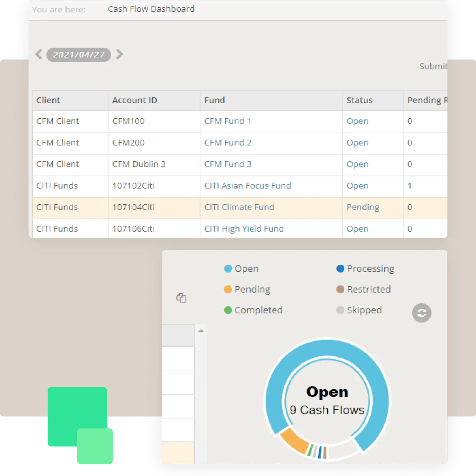
Task: Click CITI Funds client in 107104Citi row
Action: coord(57,207)
